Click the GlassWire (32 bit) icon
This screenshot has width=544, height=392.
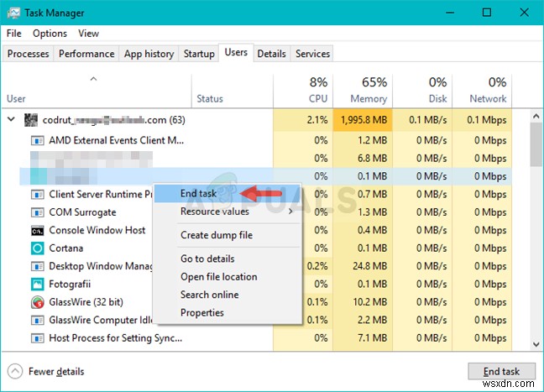coord(38,302)
